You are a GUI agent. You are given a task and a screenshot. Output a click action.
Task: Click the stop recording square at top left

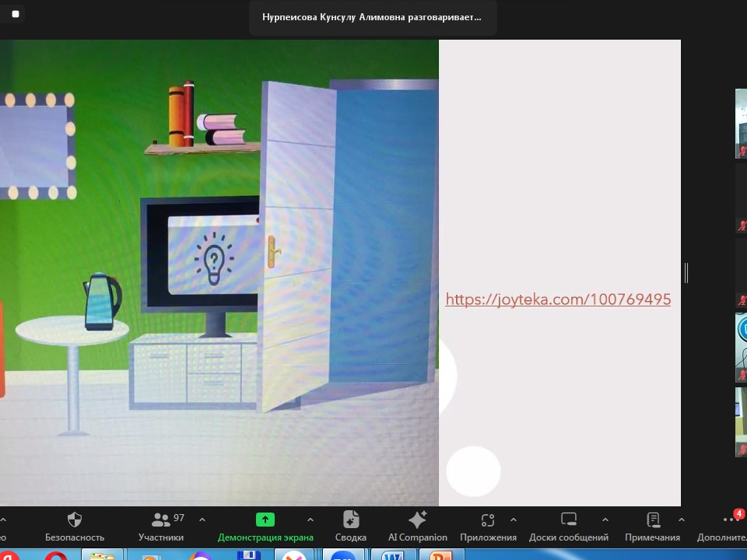16,14
